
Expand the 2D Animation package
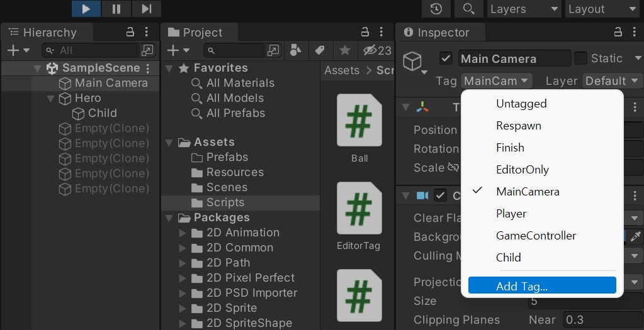coord(183,233)
